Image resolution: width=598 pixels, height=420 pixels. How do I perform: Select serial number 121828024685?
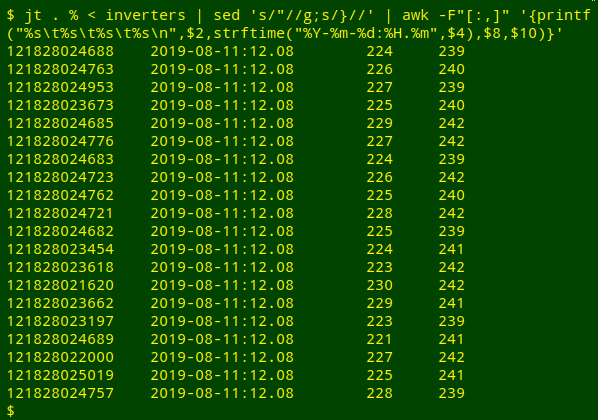point(60,123)
